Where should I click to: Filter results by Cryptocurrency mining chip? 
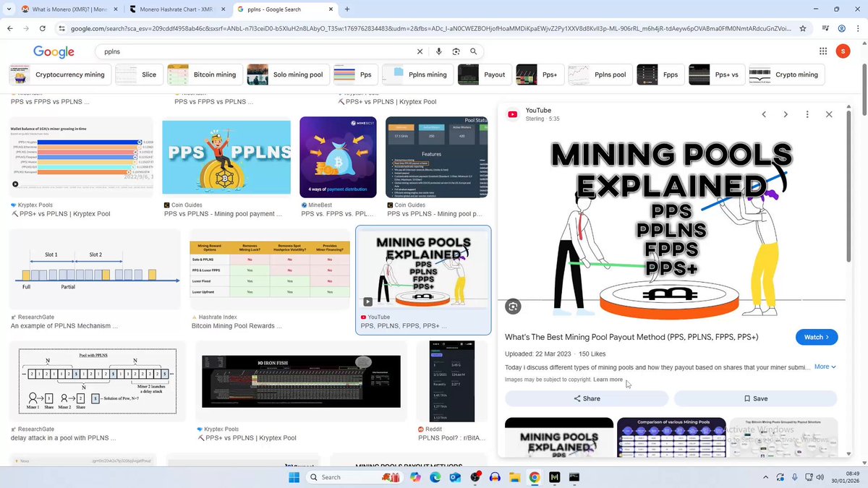tap(59, 74)
